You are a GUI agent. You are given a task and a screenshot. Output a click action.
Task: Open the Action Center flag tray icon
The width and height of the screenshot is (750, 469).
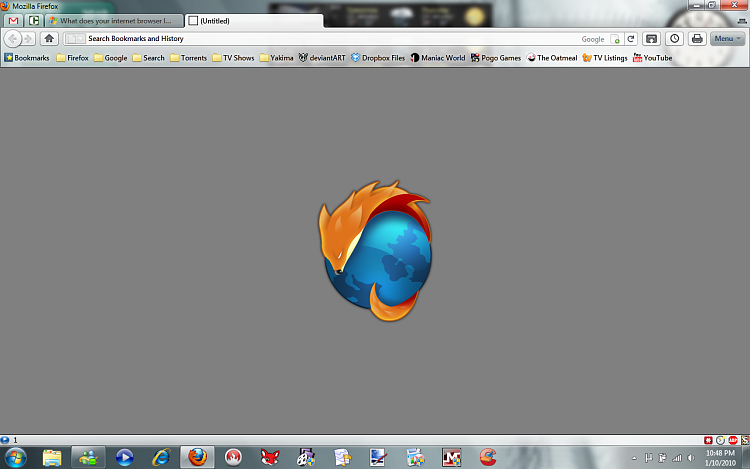click(649, 458)
